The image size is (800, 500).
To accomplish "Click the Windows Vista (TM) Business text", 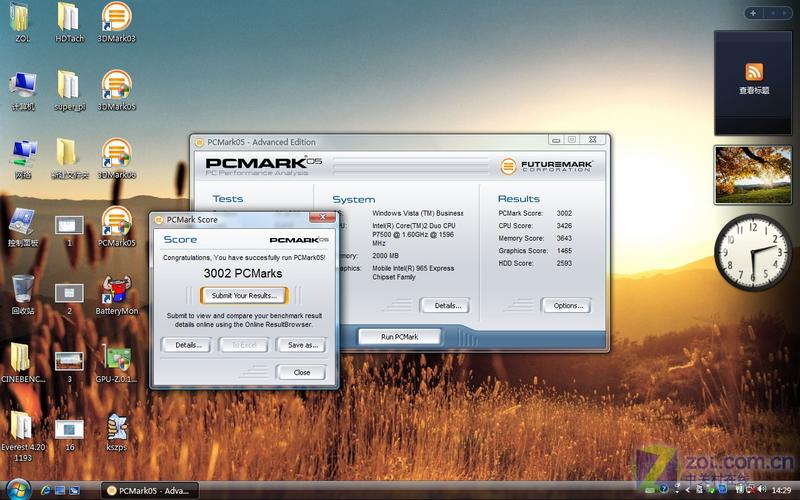I will coord(418,213).
